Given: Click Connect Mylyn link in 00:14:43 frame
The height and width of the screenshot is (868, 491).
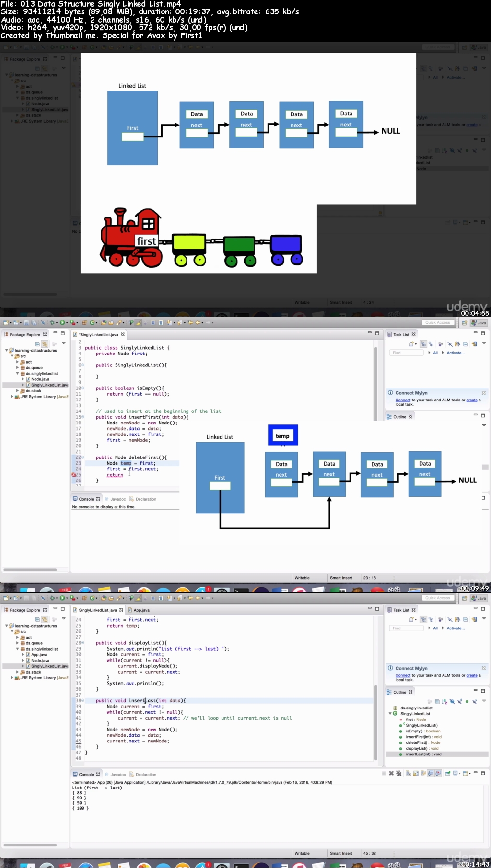Looking at the screenshot, I should tap(403, 675).
